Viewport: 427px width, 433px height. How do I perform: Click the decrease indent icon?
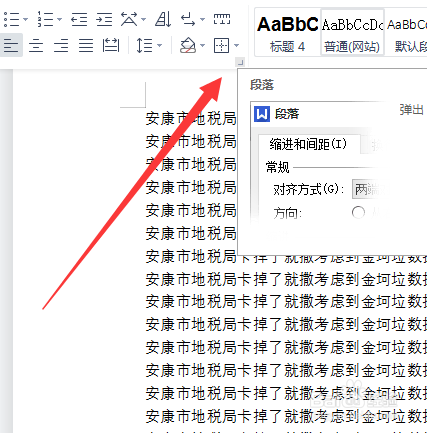(79, 19)
